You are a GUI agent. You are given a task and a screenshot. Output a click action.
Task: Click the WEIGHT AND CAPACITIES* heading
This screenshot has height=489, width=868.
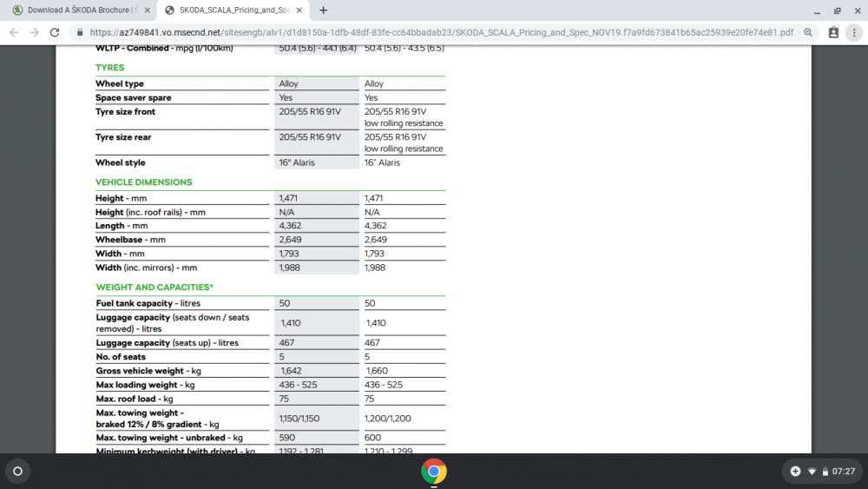coord(155,287)
